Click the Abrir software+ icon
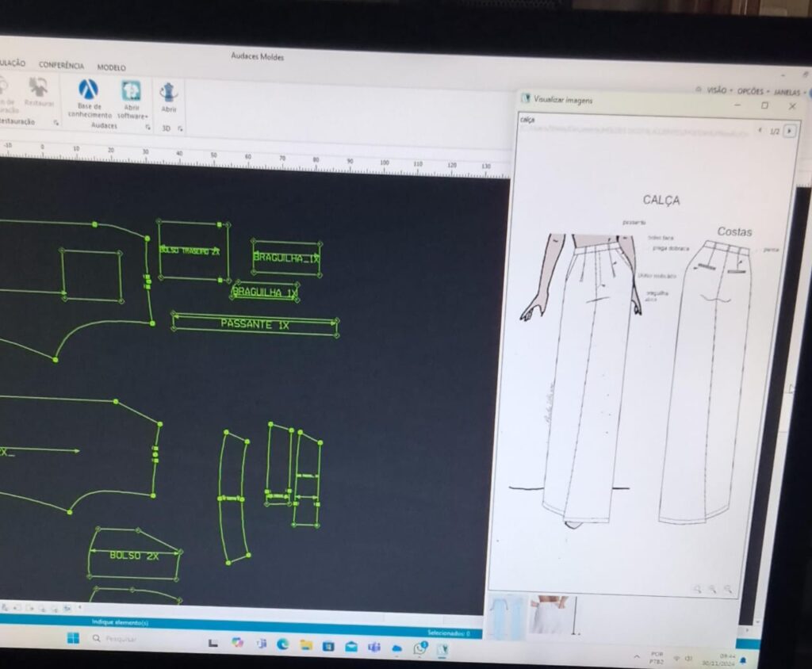The image size is (812, 669). pos(132,92)
